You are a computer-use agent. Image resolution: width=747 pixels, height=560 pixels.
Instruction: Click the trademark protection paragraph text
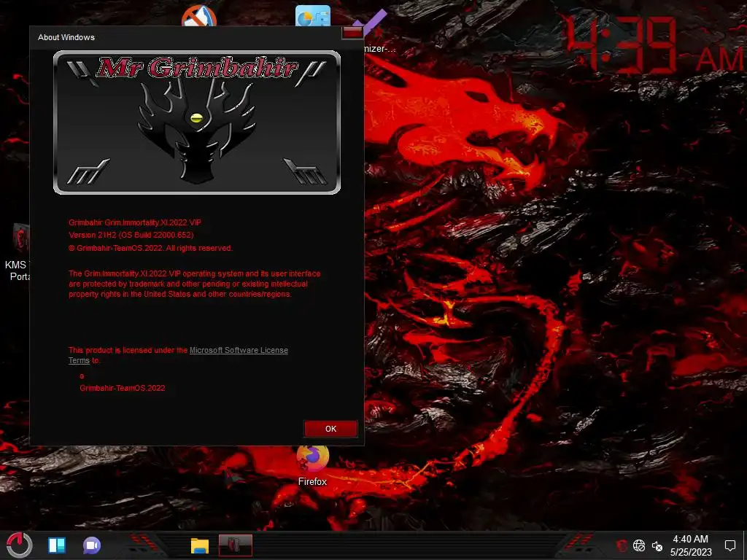194,284
